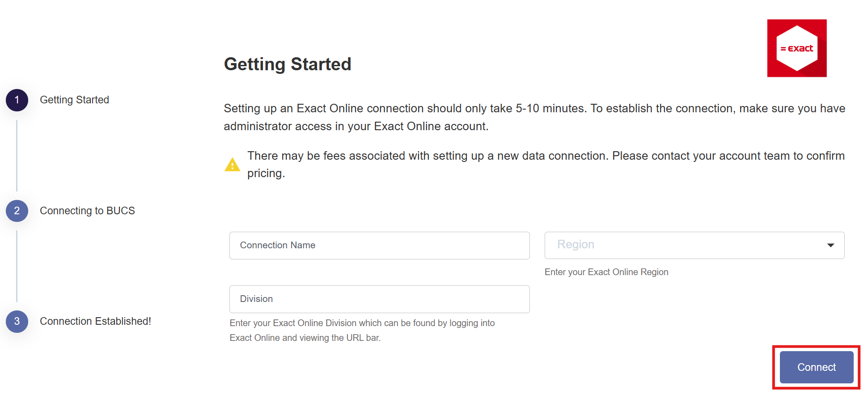Click the Division helper text below the field
The height and width of the screenshot is (395, 868).
pyautogui.click(x=362, y=330)
